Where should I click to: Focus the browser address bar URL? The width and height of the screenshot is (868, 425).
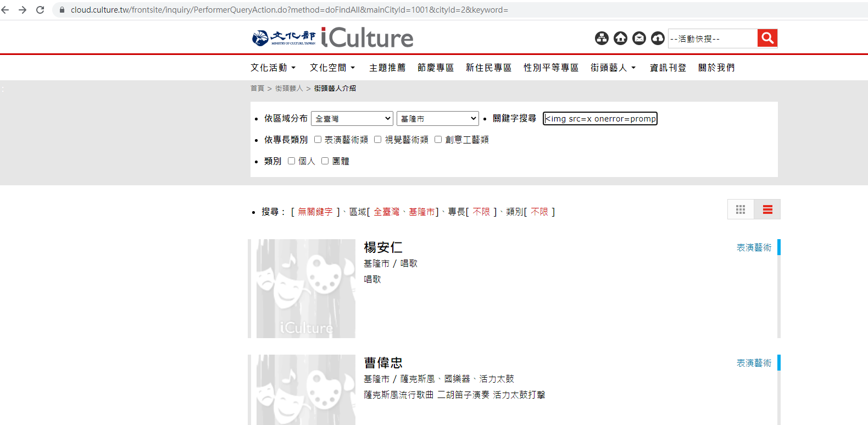click(290, 10)
